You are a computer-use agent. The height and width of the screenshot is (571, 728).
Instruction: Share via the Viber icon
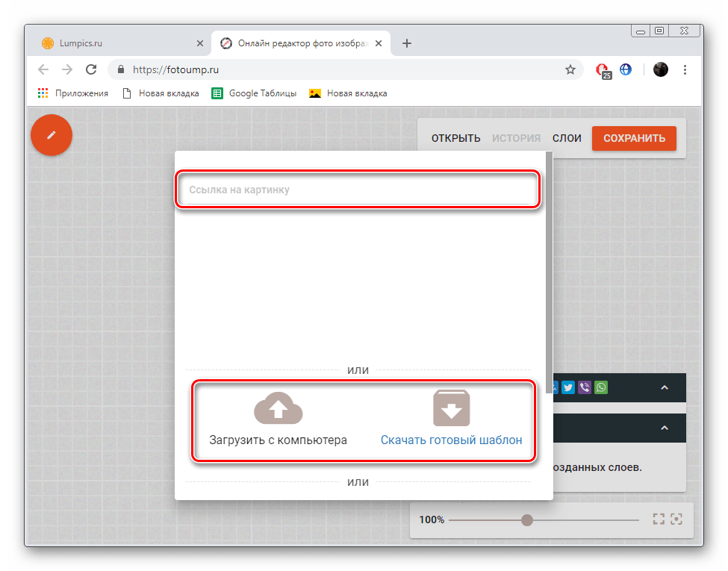click(585, 387)
